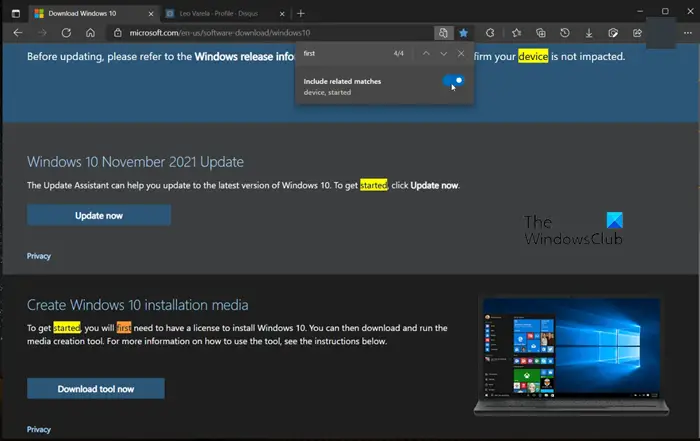700x441 pixels.
Task: Jump to next find match
Action: [443, 54]
